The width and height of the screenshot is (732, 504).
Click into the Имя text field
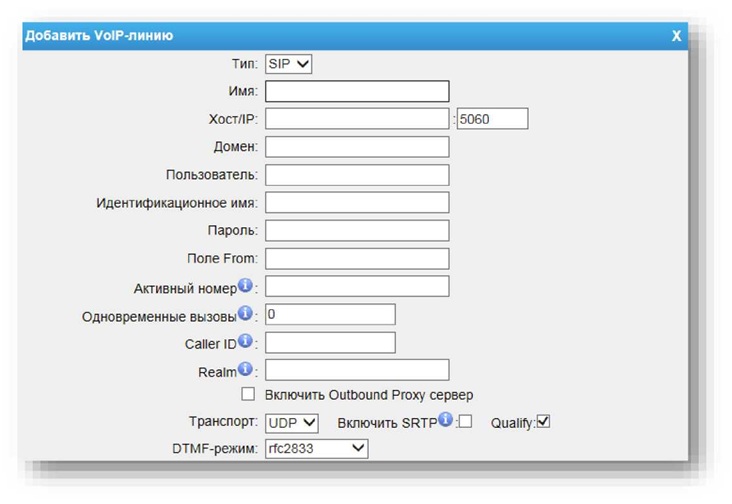tap(357, 92)
